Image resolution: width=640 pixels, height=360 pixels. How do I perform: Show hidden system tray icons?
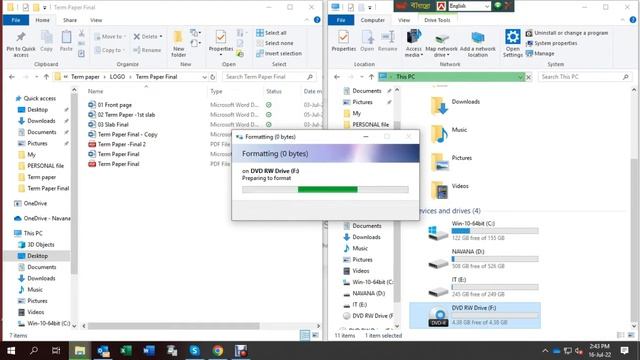tap(545, 351)
